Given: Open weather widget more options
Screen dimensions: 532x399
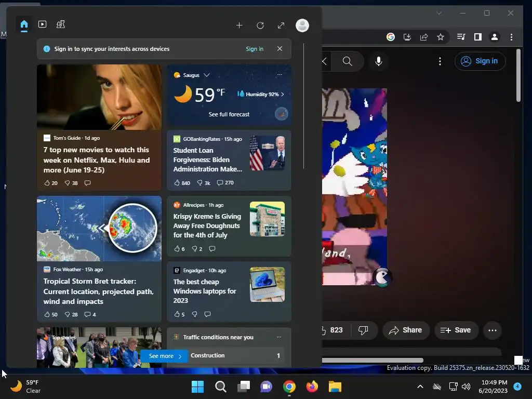Looking at the screenshot, I should [x=280, y=75].
